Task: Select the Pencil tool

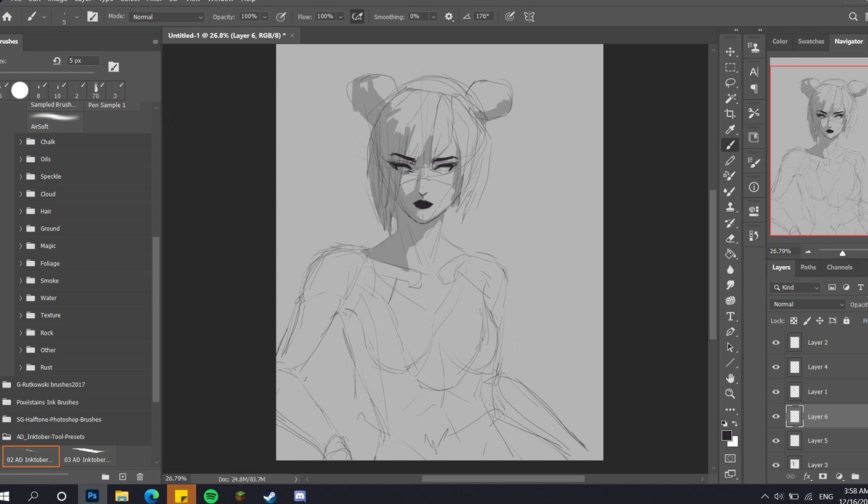Action: pos(730,161)
